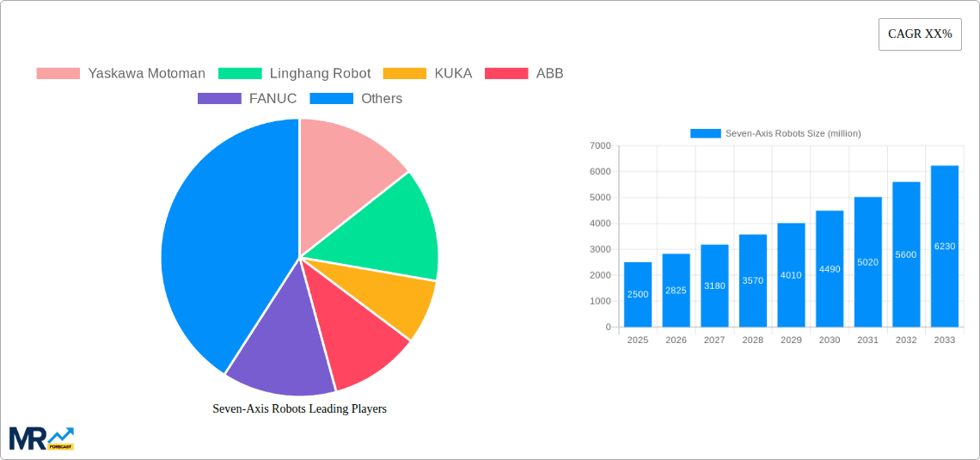Viewport: 980px width, 460px height.
Task: Click the 2025 bar labeled 2500
Action: [x=638, y=294]
